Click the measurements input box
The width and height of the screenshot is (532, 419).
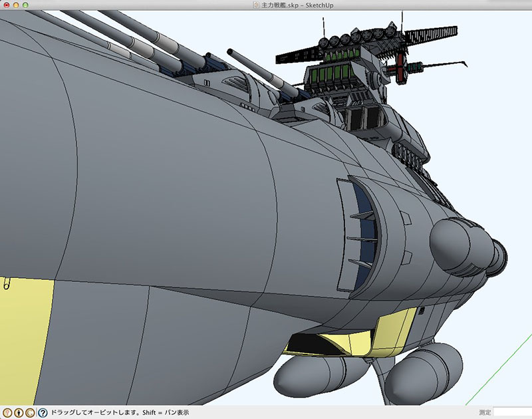[x=512, y=412]
